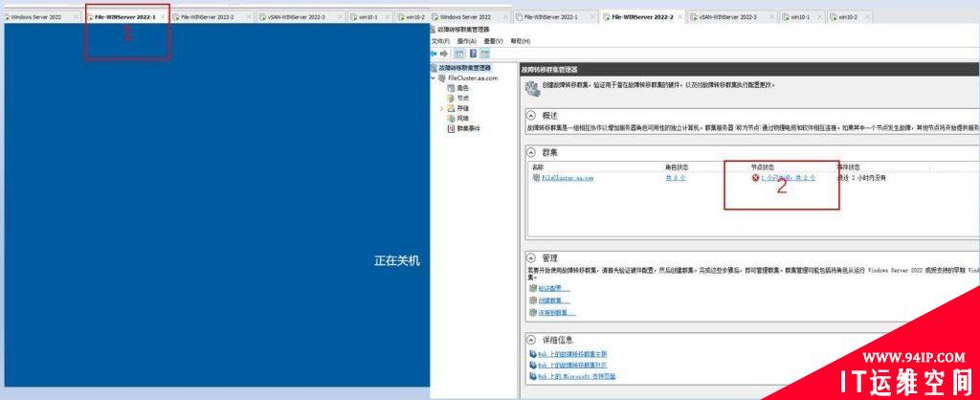Open the second Web 故障转移群集 link under 详细信息
This screenshot has width=980, height=400.
pos(572,365)
